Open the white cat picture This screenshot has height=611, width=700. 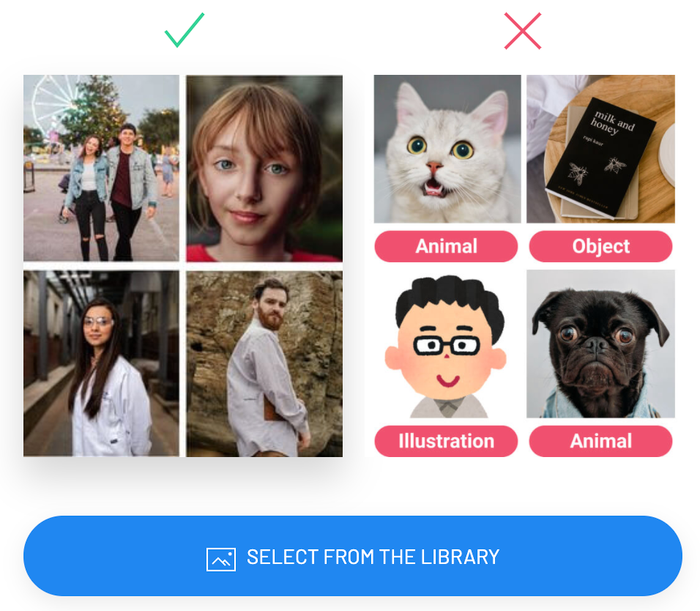[447, 149]
